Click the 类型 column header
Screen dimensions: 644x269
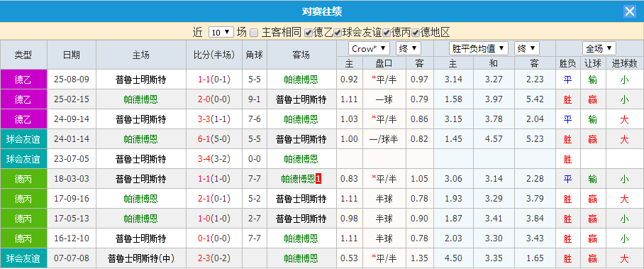[x=23, y=55]
